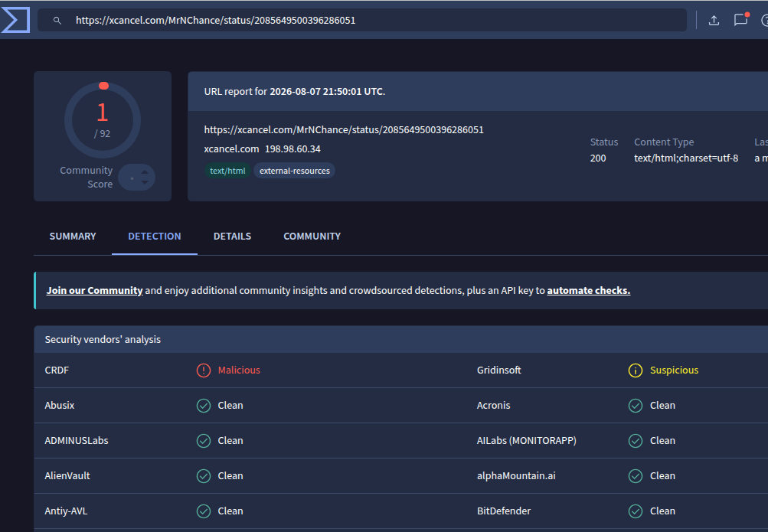Focus the URL search input field
Image resolution: width=768 pixels, height=532 pixels.
tap(362, 20)
